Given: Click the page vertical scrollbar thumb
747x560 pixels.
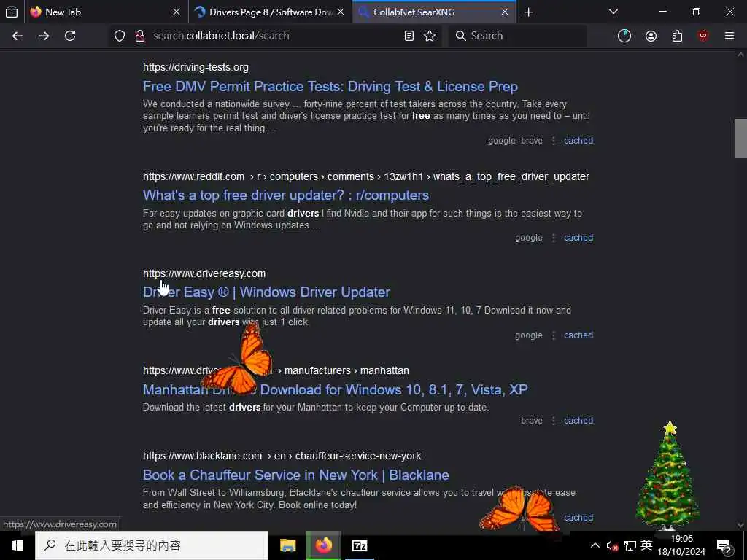Looking at the screenshot, I should click(x=740, y=138).
